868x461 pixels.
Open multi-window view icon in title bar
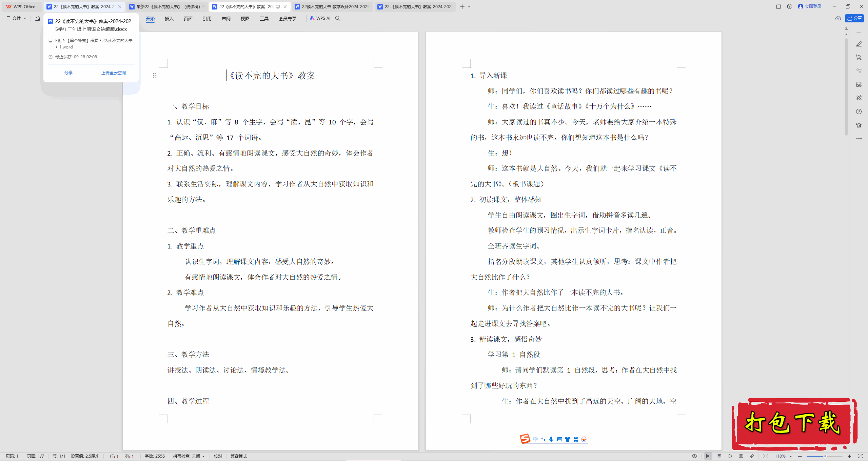[x=778, y=6]
